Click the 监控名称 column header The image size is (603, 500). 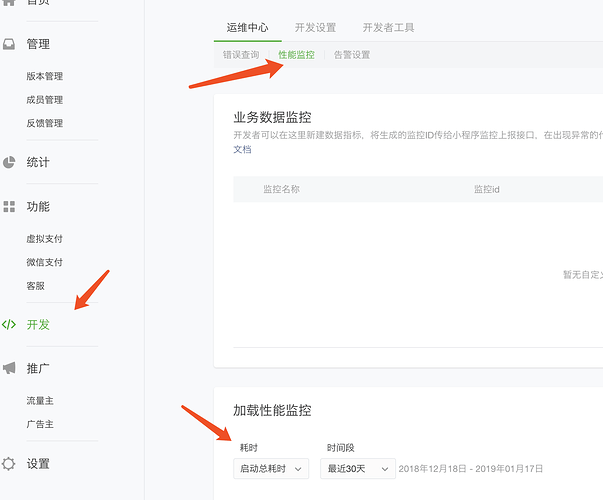[281, 189]
